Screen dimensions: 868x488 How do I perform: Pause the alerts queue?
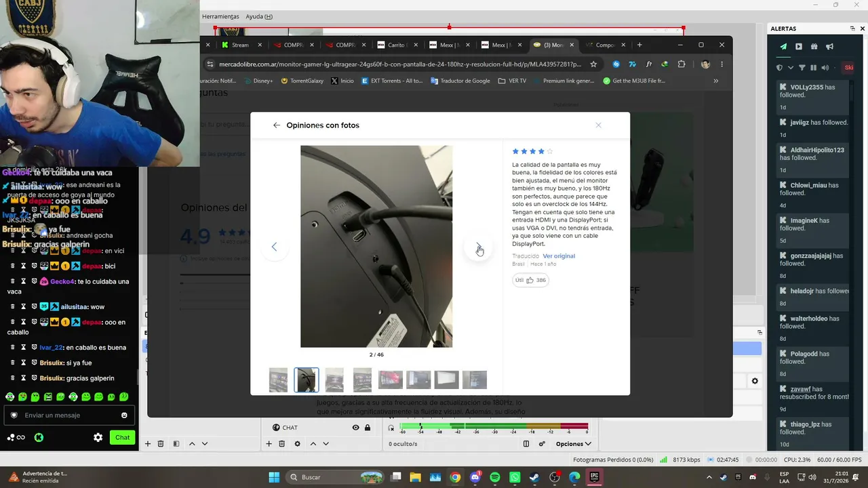814,68
